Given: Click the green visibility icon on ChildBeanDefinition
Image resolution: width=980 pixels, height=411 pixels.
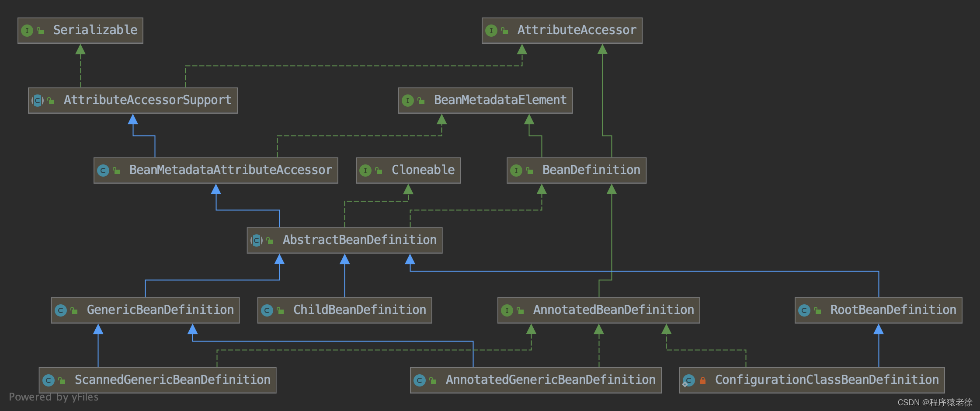Looking at the screenshot, I should 280,310.
